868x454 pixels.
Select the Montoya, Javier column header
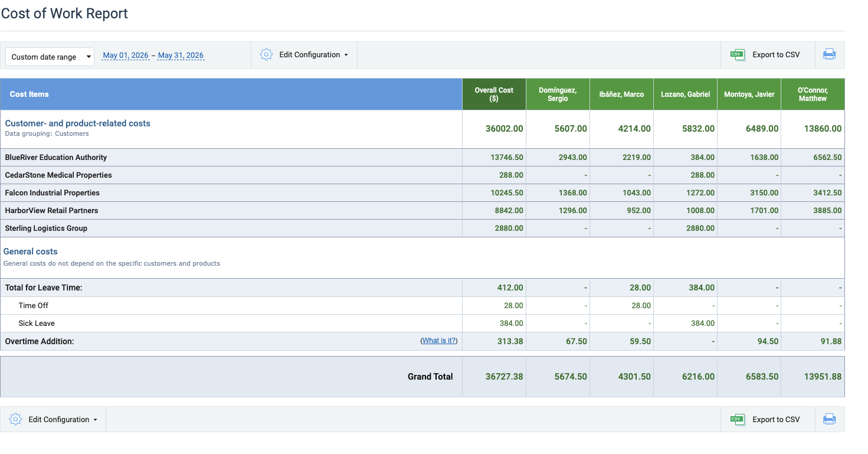click(x=749, y=94)
